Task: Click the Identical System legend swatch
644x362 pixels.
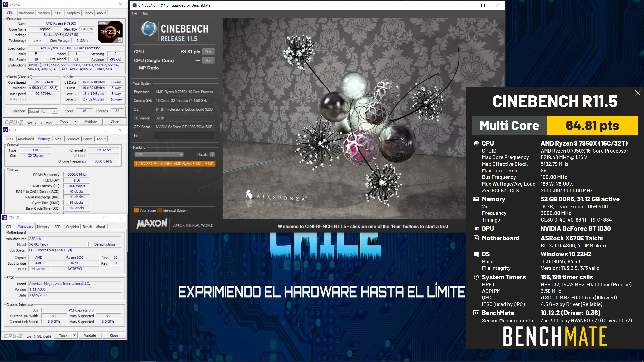Action: pyautogui.click(x=160, y=210)
